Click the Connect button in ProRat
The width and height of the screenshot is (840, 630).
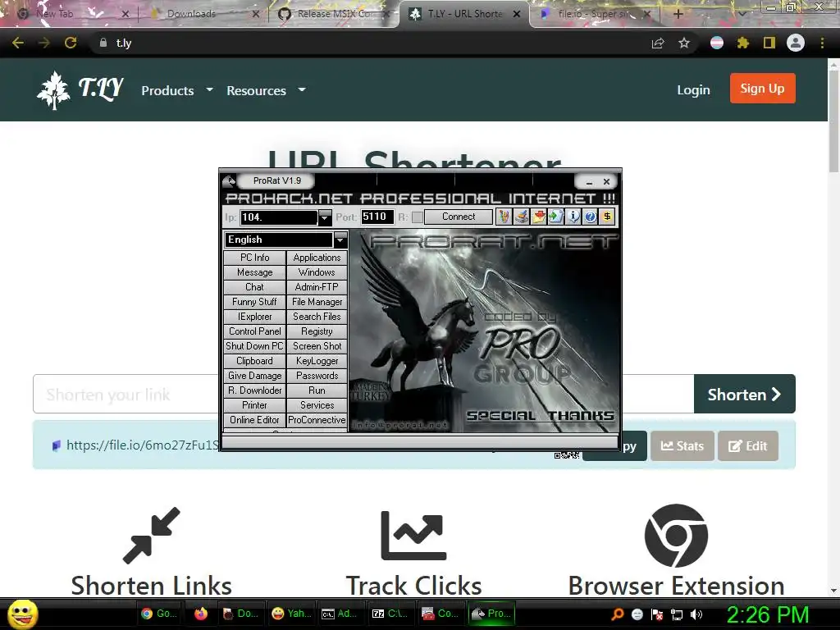click(459, 217)
